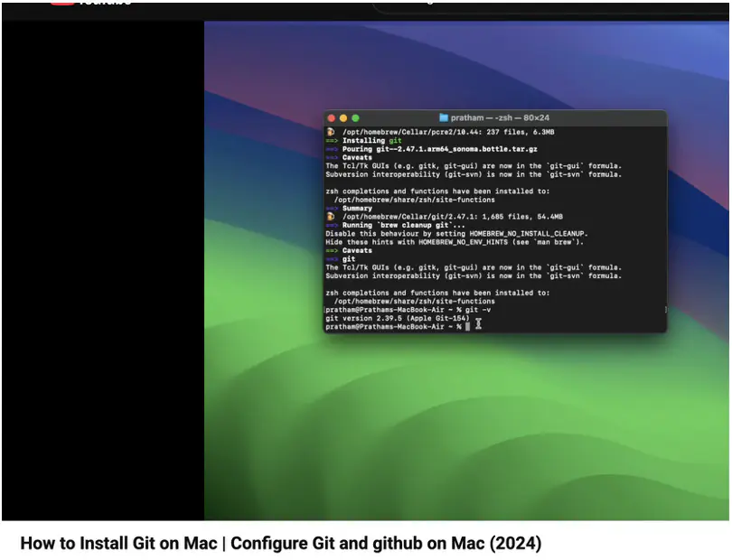Close the pratham Terminal window with the red button
This screenshot has height=560, width=732.
[332, 118]
